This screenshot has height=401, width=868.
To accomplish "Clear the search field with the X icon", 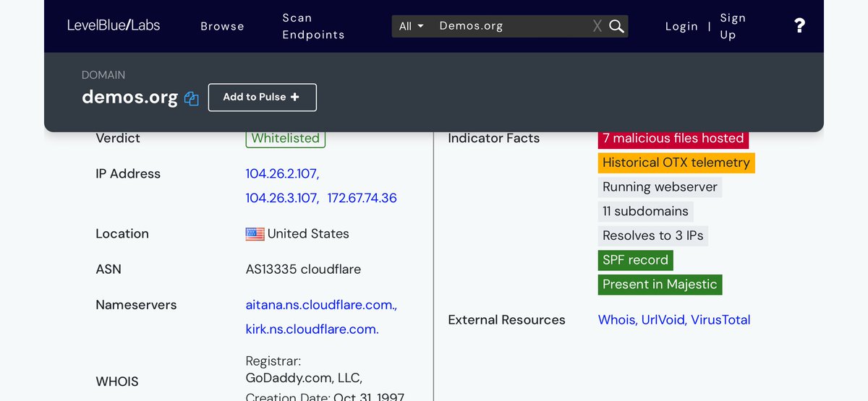I will [x=597, y=26].
